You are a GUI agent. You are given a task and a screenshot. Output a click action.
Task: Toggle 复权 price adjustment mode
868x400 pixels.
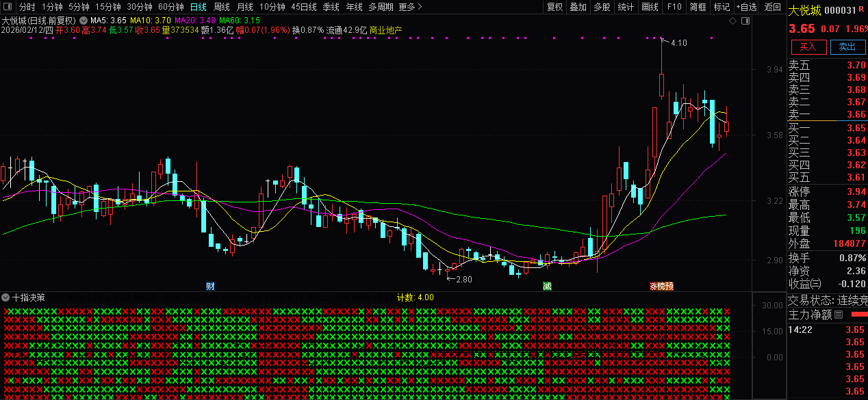click(554, 7)
